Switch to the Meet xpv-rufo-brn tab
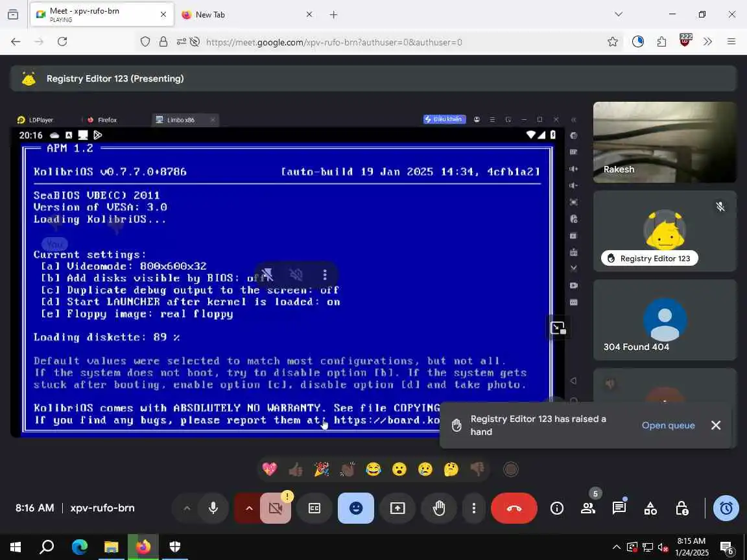This screenshot has width=747, height=560. 102,14
